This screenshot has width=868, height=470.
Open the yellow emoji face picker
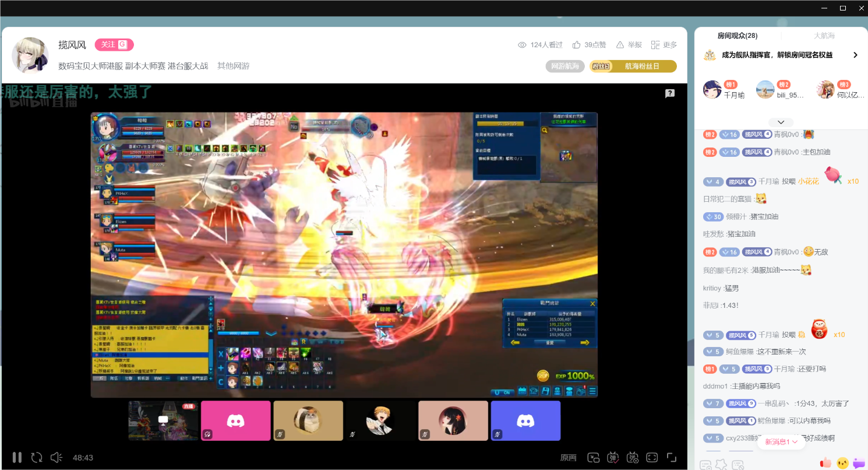tap(842, 463)
